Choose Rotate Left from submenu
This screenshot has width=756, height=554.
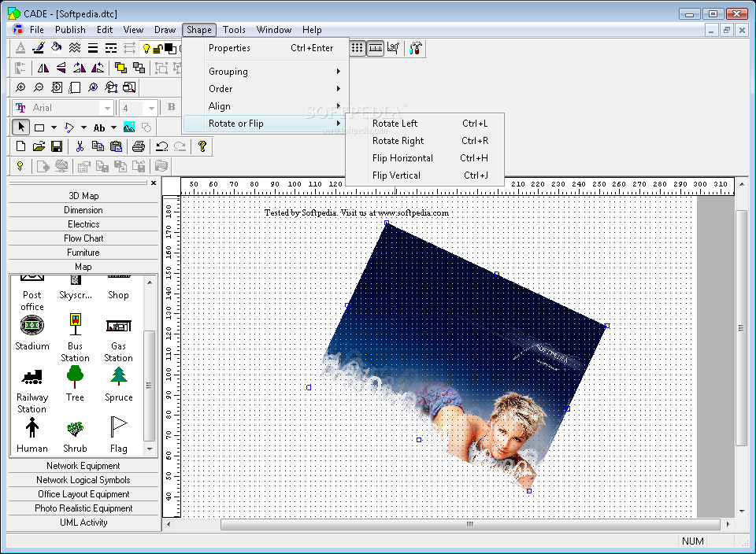click(424, 124)
